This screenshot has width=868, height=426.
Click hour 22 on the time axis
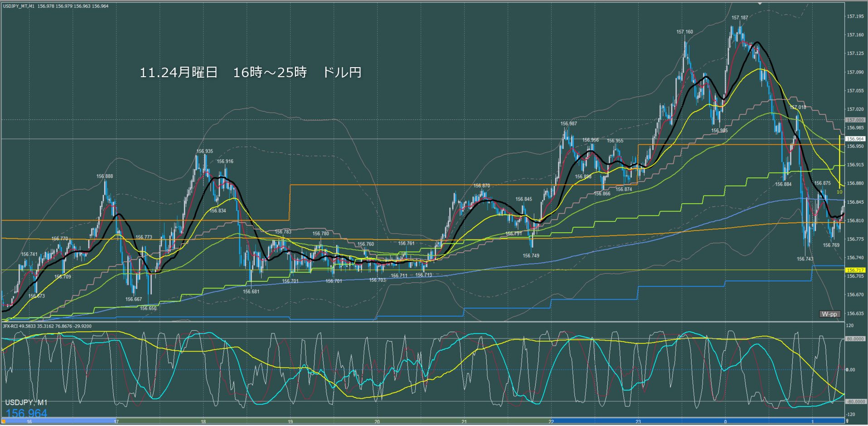[551, 422]
